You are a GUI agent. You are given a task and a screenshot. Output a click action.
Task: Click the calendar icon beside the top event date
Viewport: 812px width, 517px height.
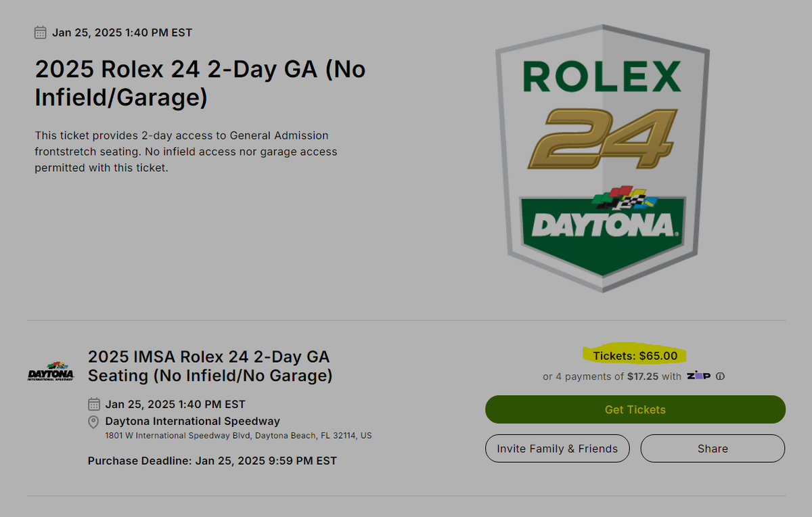coord(40,32)
